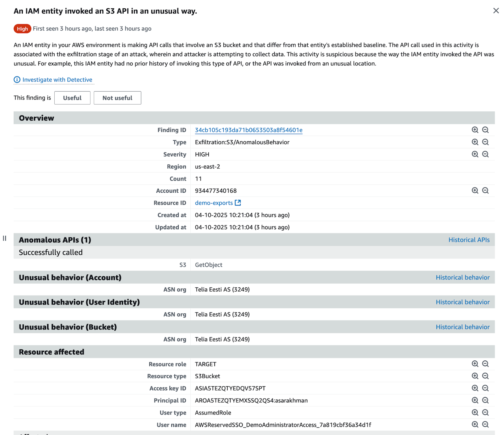Select the Count value 11
This screenshot has width=504, height=435.
(198, 179)
